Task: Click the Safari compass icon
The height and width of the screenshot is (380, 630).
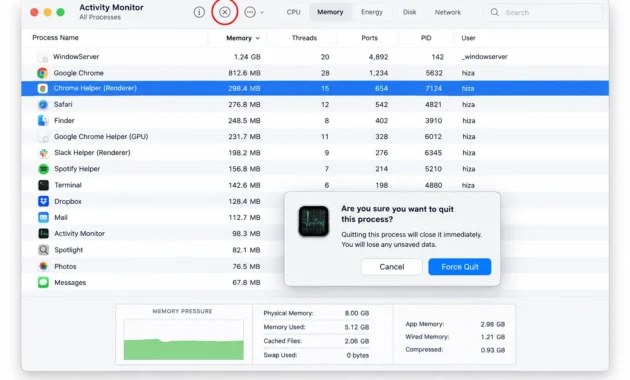Action: pos(43,104)
